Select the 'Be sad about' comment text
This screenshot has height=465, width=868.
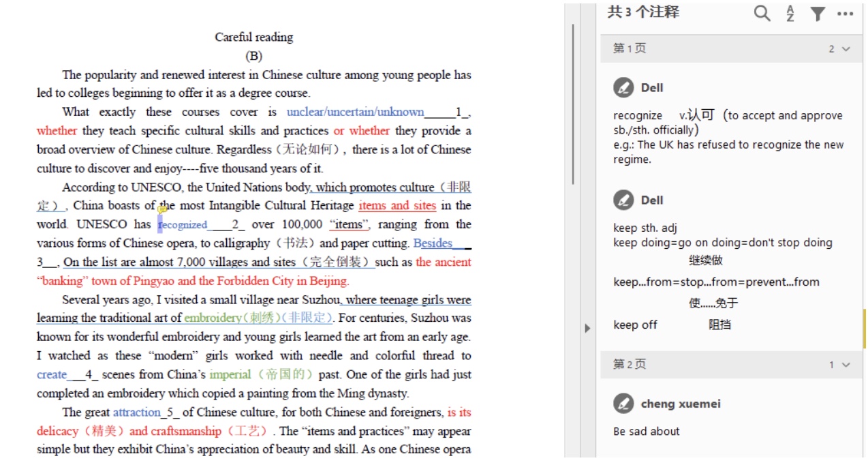pos(647,431)
